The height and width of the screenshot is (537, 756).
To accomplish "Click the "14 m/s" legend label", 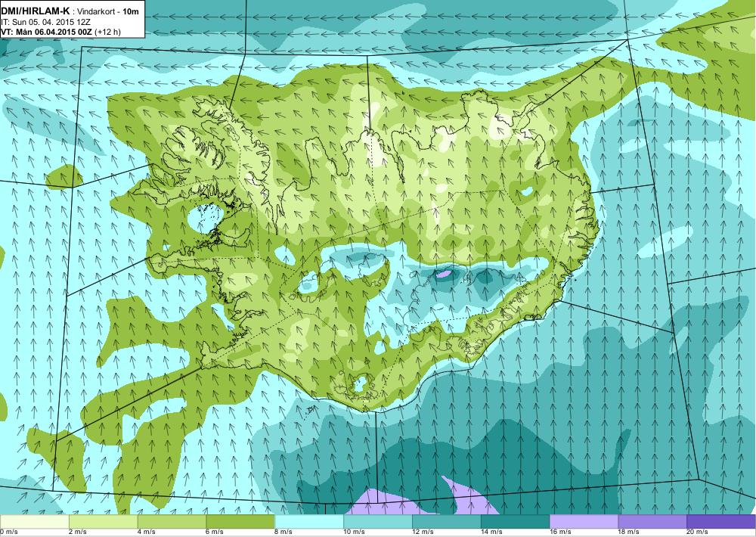I will click(492, 532).
